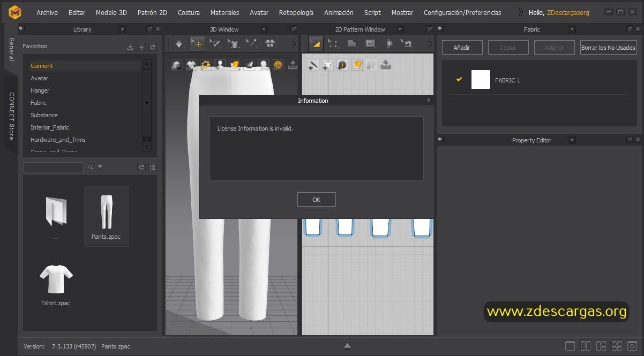Expand the bottom panel up arrow

click(347, 346)
